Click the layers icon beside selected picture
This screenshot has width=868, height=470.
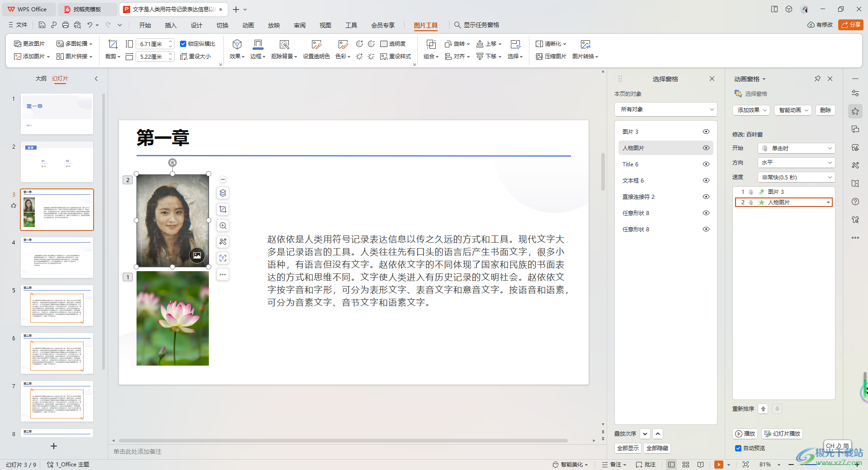click(223, 193)
